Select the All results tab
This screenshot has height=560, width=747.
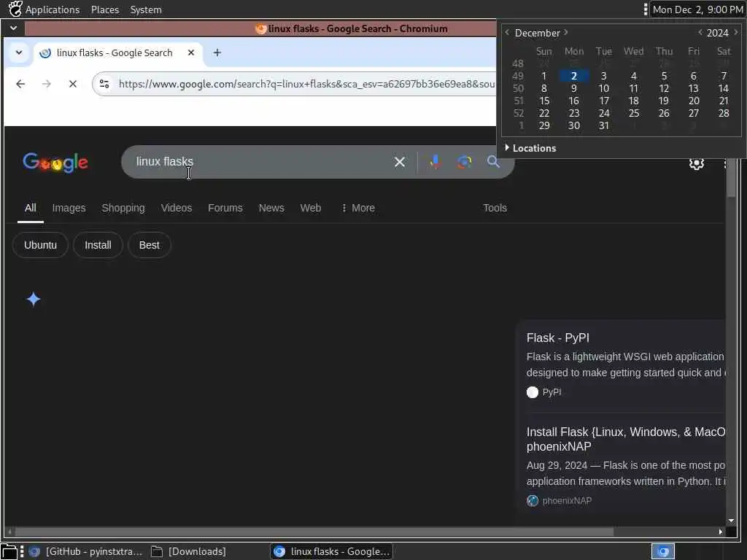pyautogui.click(x=31, y=208)
